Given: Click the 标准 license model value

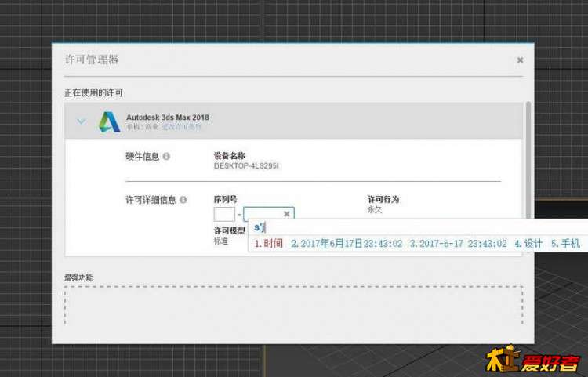Looking at the screenshot, I should (x=221, y=241).
